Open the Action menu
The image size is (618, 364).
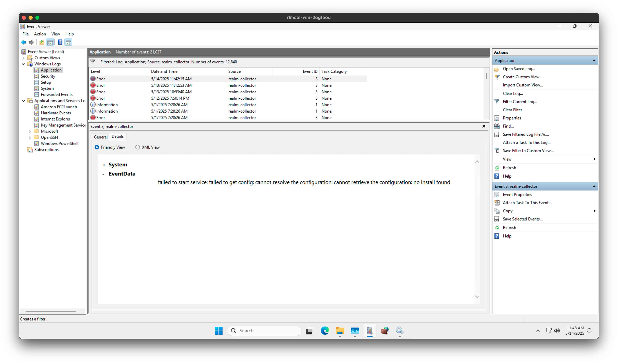pyautogui.click(x=40, y=34)
